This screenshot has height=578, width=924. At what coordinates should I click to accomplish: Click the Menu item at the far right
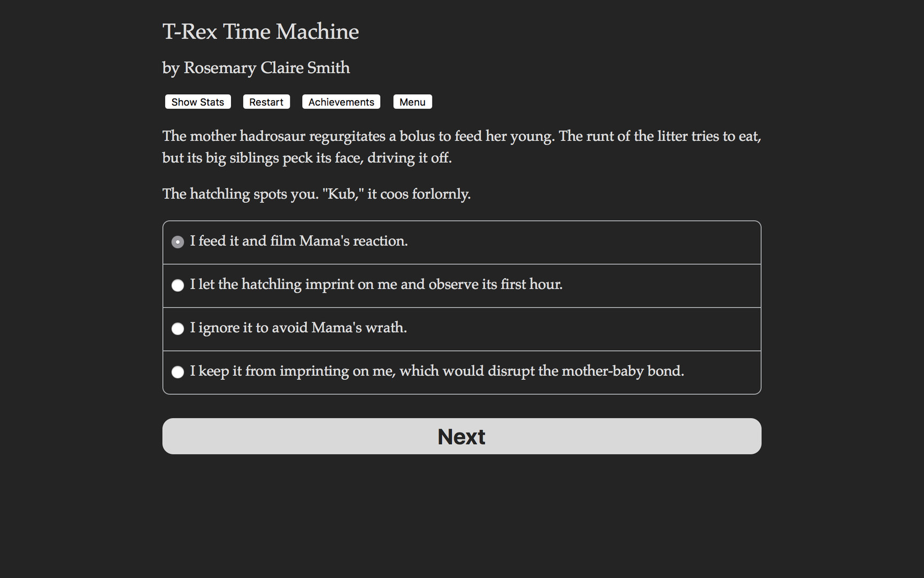412,102
